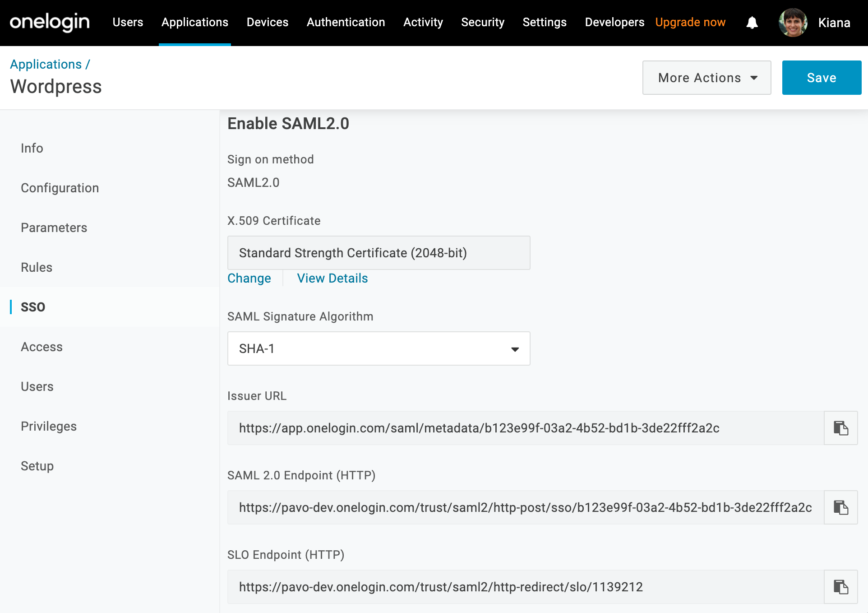The height and width of the screenshot is (613, 868).
Task: Copy the SAML 2.0 Endpoint URL
Action: coord(840,507)
